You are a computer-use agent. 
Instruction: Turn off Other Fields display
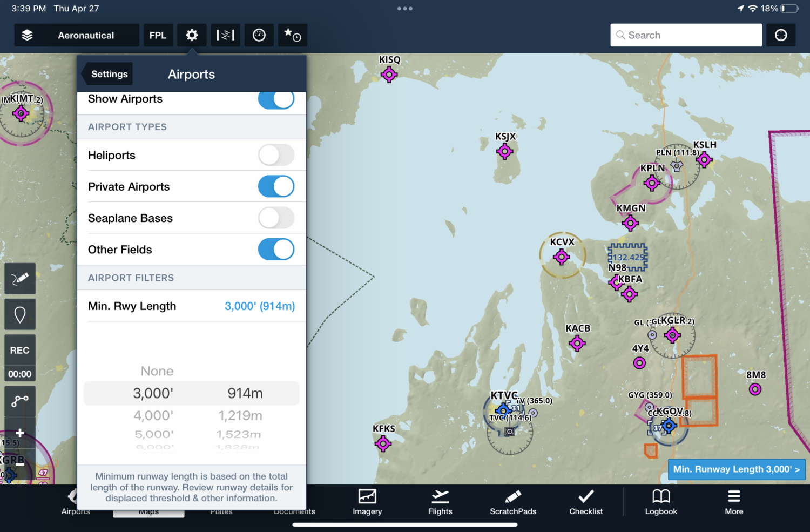click(x=276, y=249)
